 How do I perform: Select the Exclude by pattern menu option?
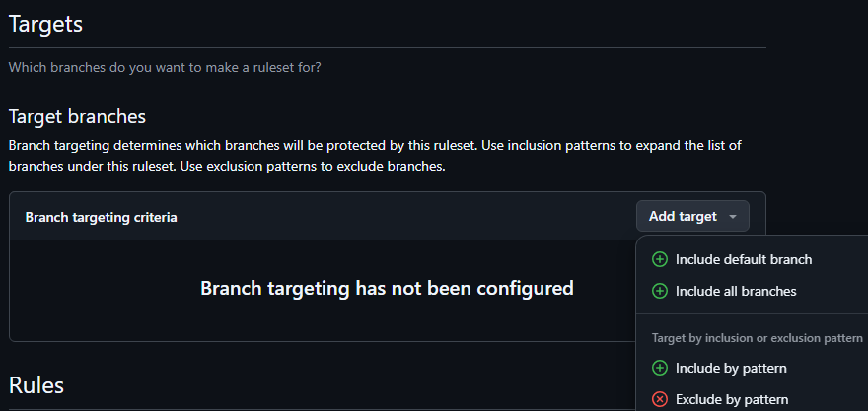click(754, 399)
